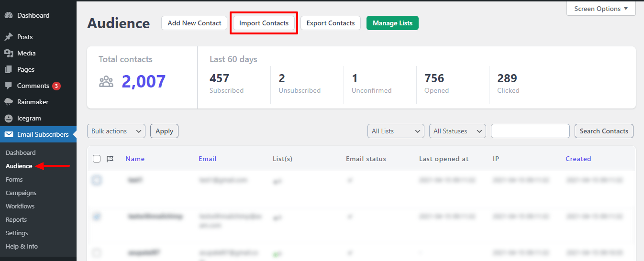Click the 1 Unconfirmed statistic
Image resolution: width=644 pixels, height=261 pixels.
point(372,83)
